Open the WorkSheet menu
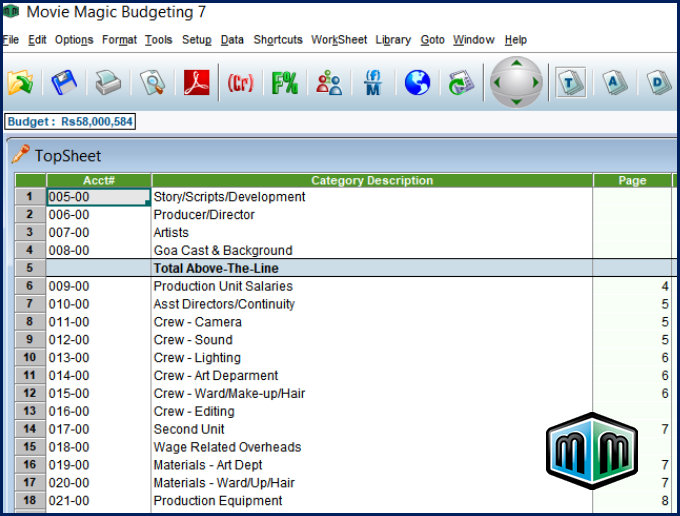This screenshot has height=516, width=680. point(339,40)
